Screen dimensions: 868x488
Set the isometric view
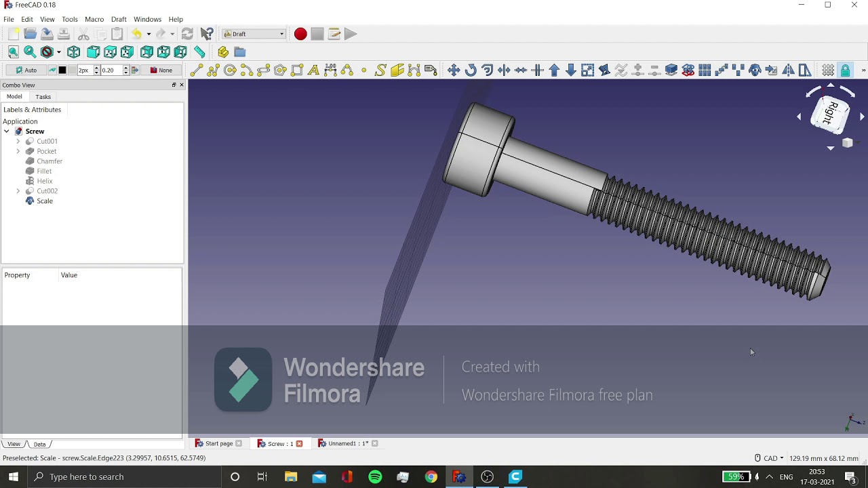pos(74,52)
